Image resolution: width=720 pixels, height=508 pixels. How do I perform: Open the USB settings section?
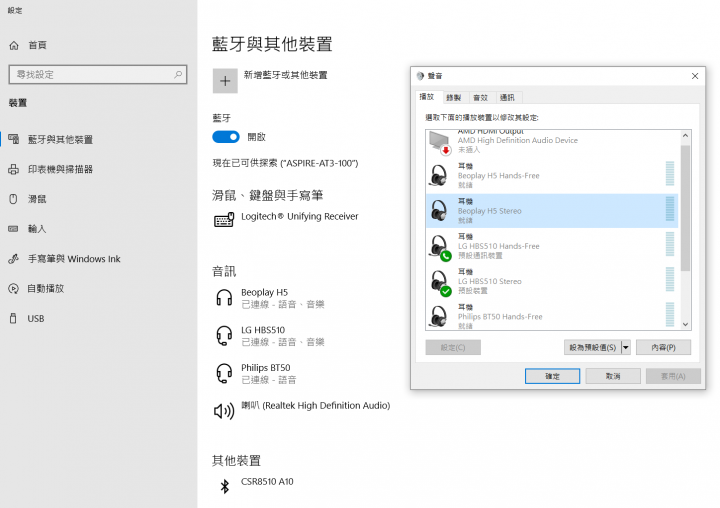pos(35,318)
